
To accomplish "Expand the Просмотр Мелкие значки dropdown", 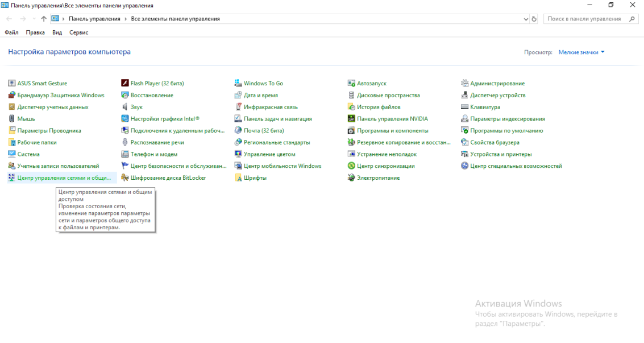I will [x=581, y=52].
